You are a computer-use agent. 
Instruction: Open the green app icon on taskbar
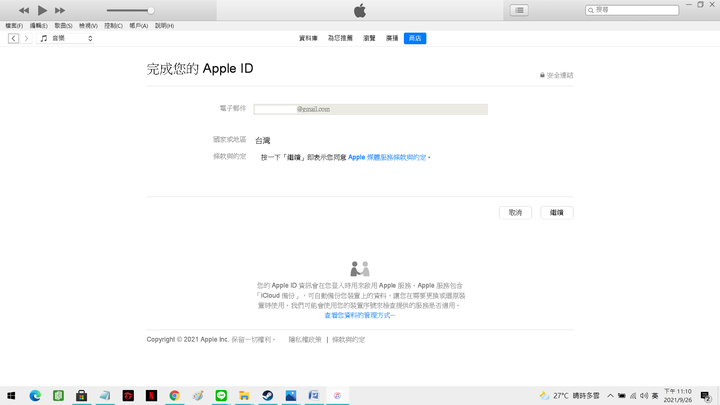pos(58,395)
